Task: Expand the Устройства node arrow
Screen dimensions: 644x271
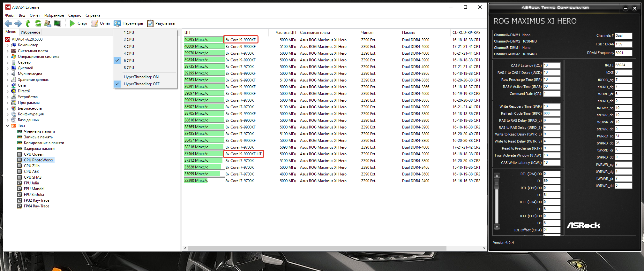Action: click(7, 97)
